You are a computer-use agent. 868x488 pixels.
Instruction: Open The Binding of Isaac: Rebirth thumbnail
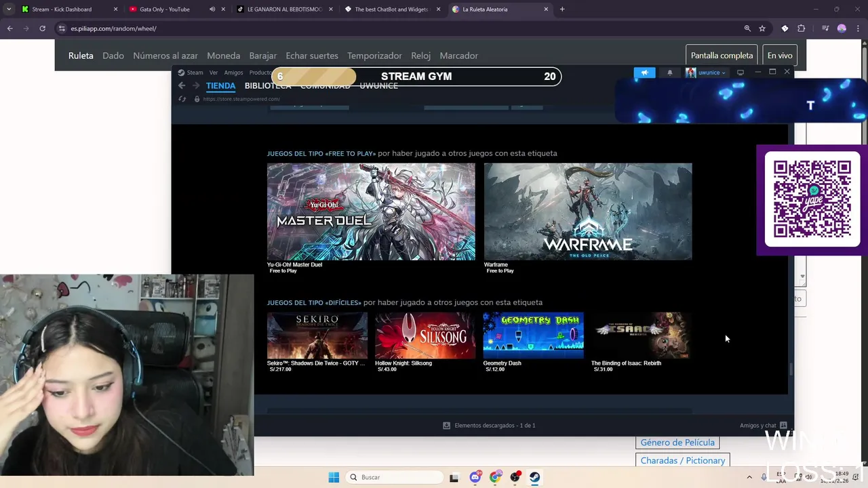(x=641, y=335)
